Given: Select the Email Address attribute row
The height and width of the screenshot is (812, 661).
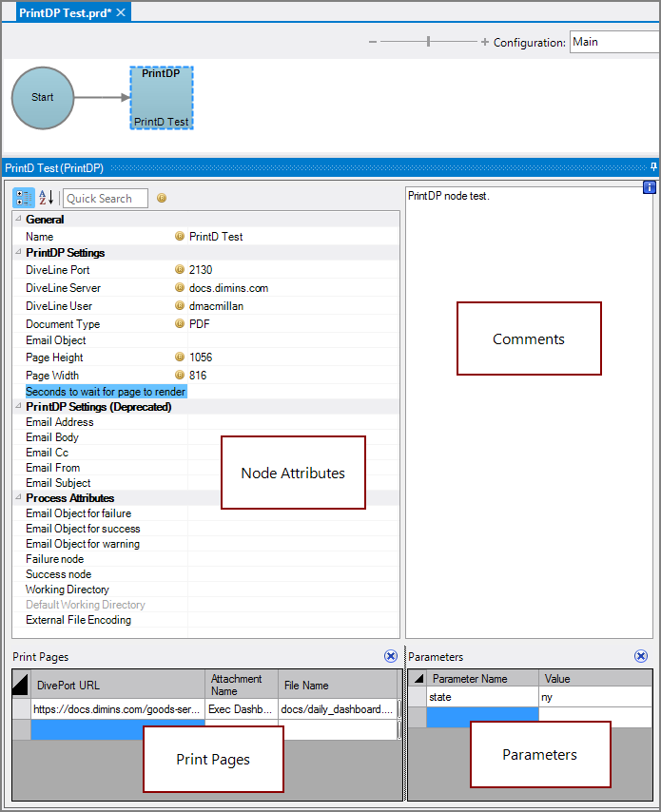Looking at the screenshot, I should coord(205,422).
